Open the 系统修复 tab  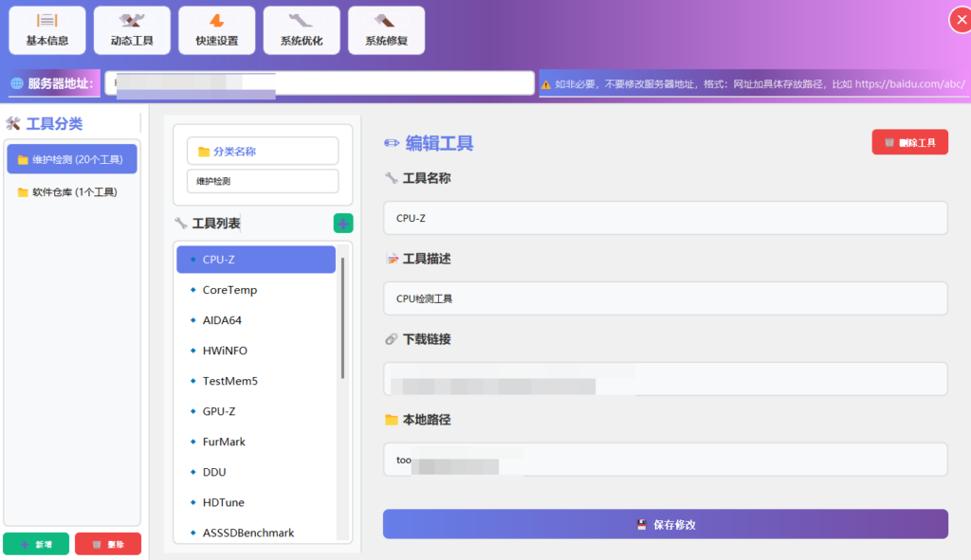[x=386, y=30]
